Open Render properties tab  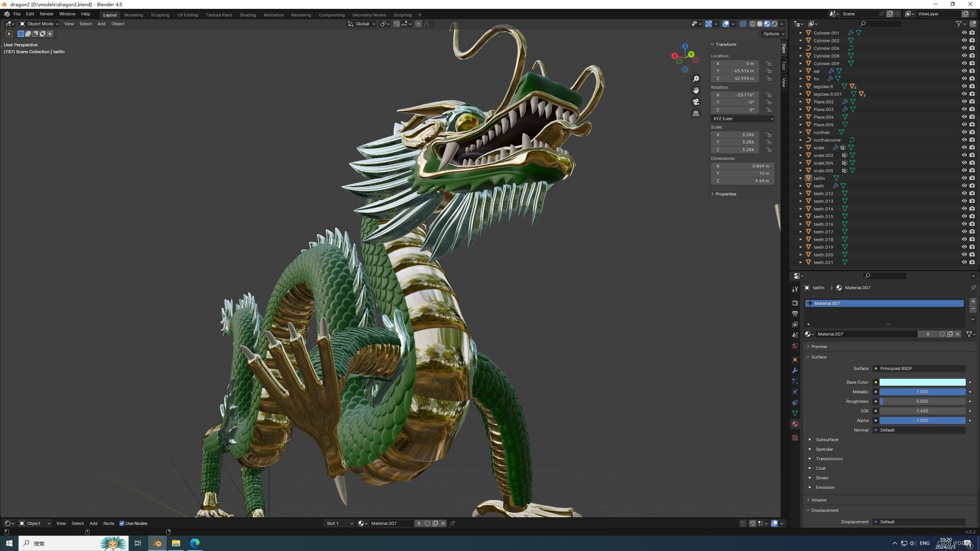point(795,303)
